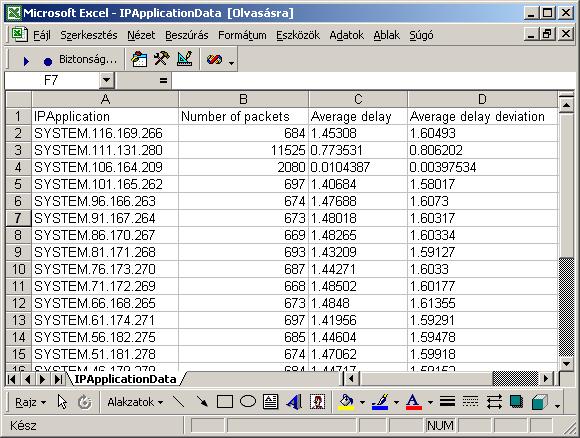The image size is (580, 438).
Task: Run macro using the play triangle icon
Action: pyautogui.click(x=26, y=61)
